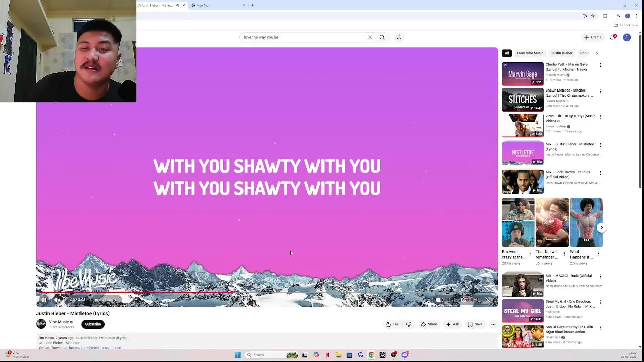644x362 pixels.
Task: Play the STITCHES thumbnail video
Action: pos(523,100)
